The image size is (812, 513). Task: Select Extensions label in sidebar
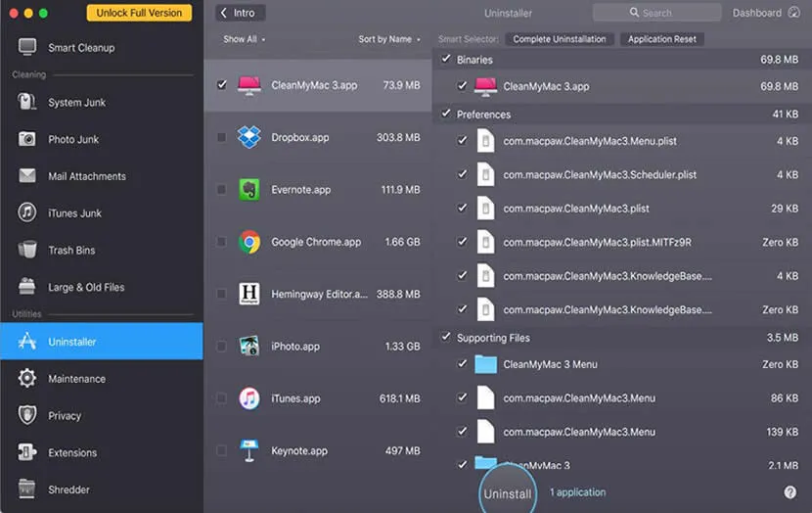pos(72,453)
